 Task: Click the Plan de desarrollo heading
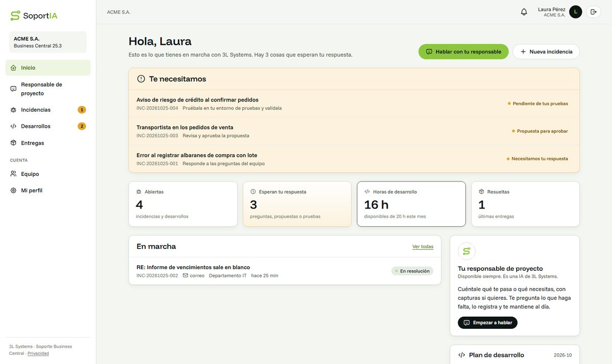[496, 355]
